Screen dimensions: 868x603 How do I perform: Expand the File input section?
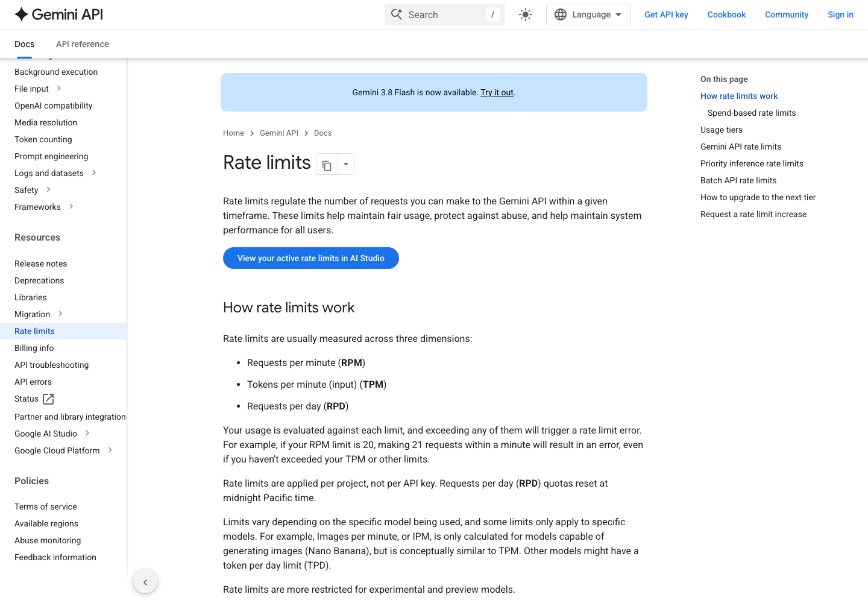tap(59, 89)
